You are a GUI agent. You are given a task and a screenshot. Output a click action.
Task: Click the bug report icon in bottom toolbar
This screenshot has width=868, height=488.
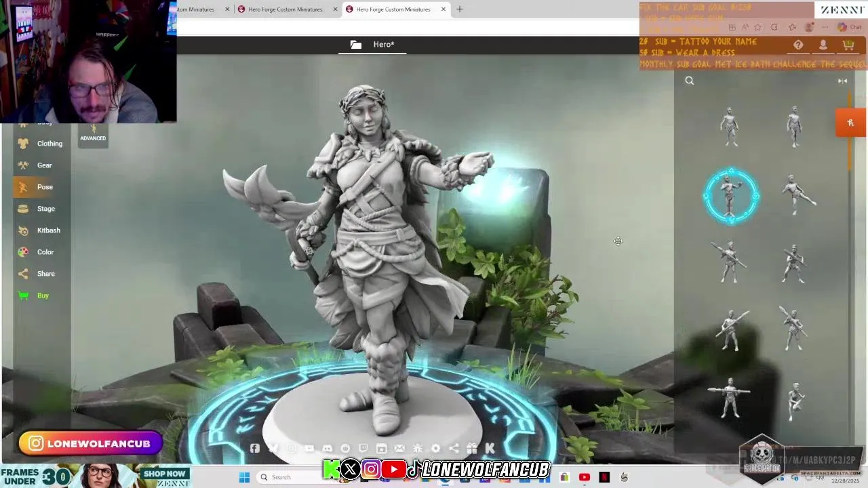coord(418,449)
